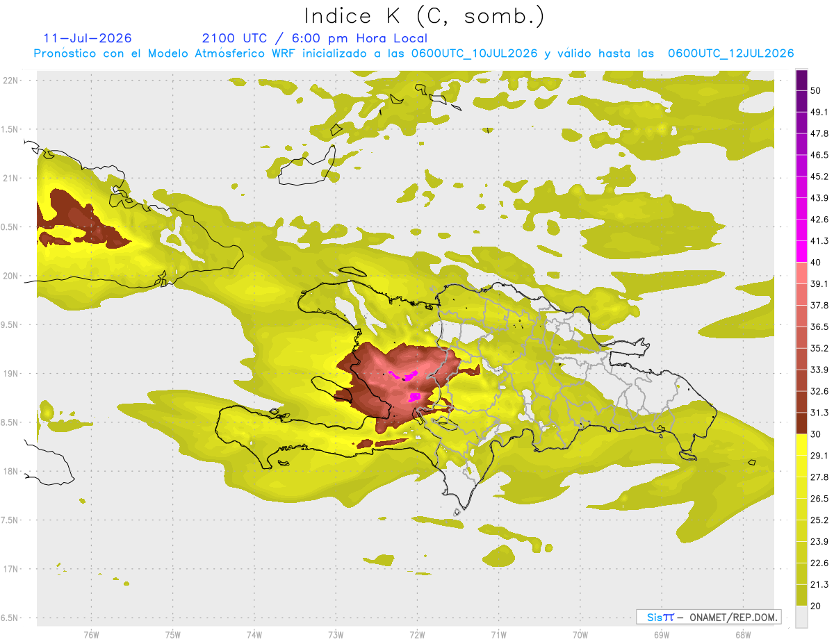Click legend value "36.5"
This screenshot has width=834, height=644.
click(x=819, y=327)
